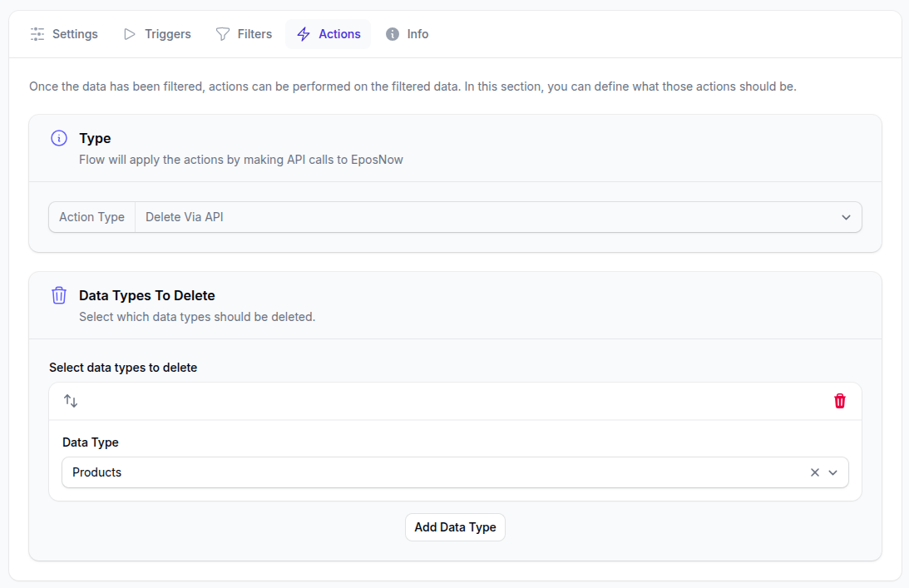Screen dimensions: 909x588
Task: Click the chevron arrow in Action Type selector
Action: click(x=846, y=217)
